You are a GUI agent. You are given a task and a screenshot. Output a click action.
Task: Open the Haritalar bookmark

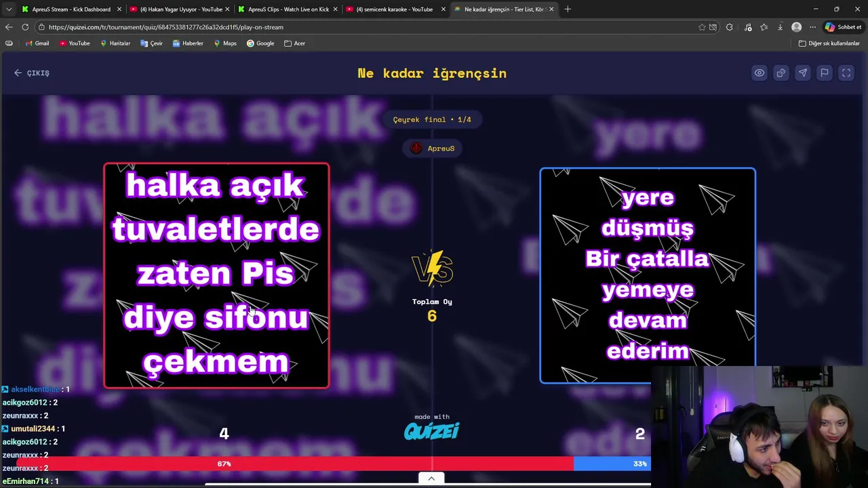[x=115, y=43]
